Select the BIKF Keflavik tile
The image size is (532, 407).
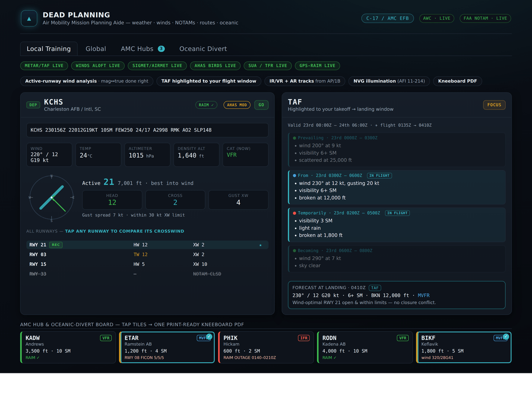tap(464, 348)
